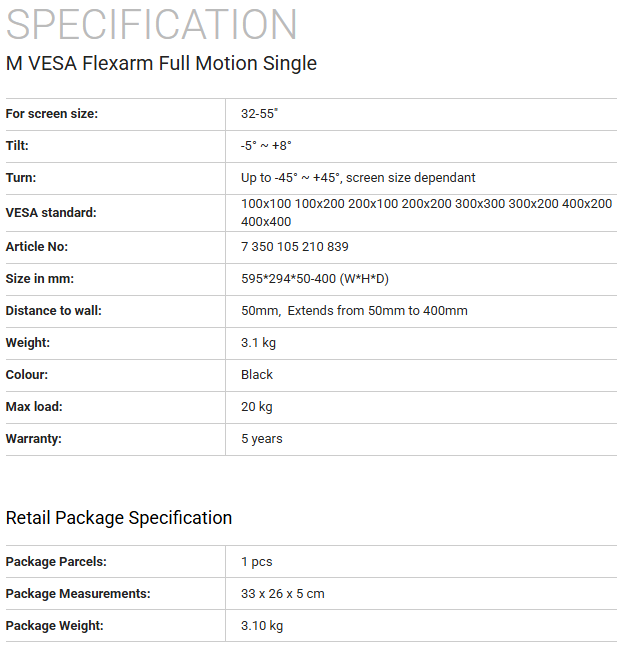617x649 pixels.
Task: Click the Turn value up to ±45°
Action: tap(358, 178)
